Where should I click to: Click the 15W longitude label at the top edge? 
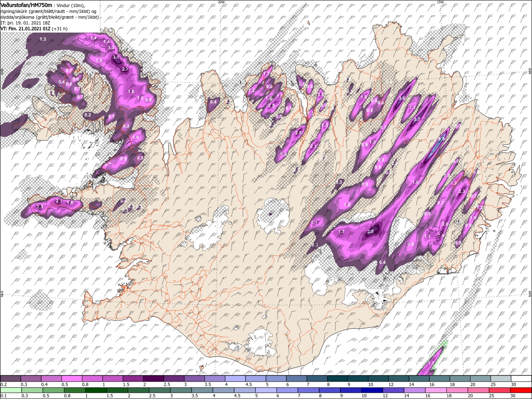coord(440,2)
